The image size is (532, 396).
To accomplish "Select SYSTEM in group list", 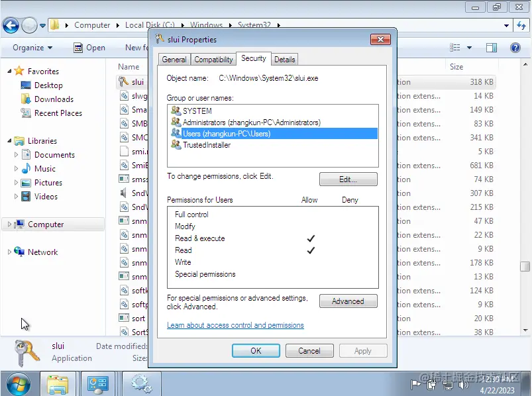I will 274,111.
